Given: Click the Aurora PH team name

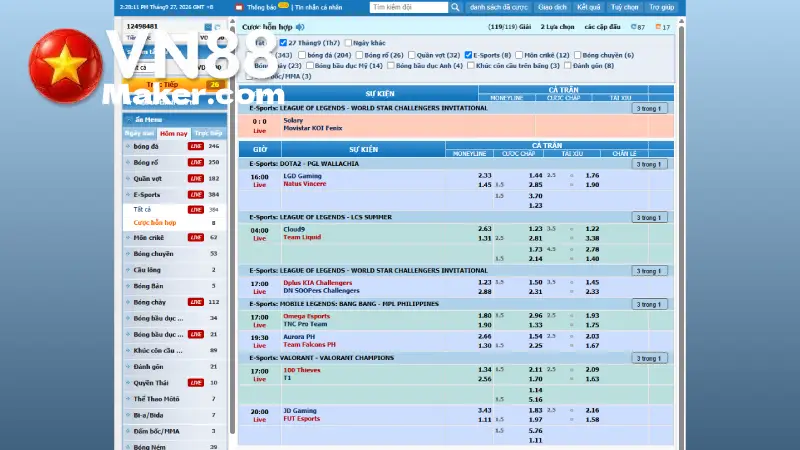Looking at the screenshot, I should tap(299, 337).
